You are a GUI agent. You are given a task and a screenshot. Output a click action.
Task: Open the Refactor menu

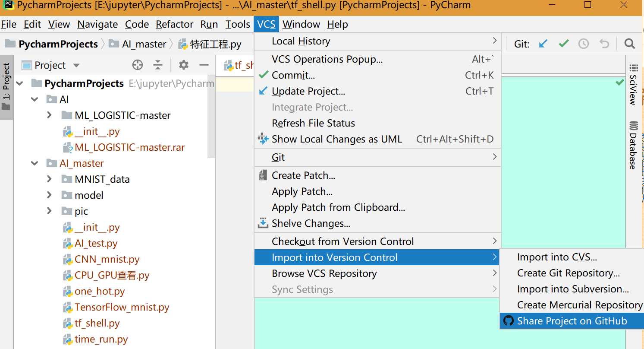point(175,24)
